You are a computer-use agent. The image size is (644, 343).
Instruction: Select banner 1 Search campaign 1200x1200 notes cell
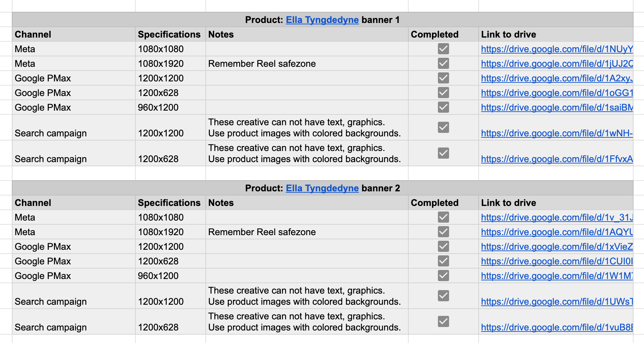pyautogui.click(x=307, y=128)
